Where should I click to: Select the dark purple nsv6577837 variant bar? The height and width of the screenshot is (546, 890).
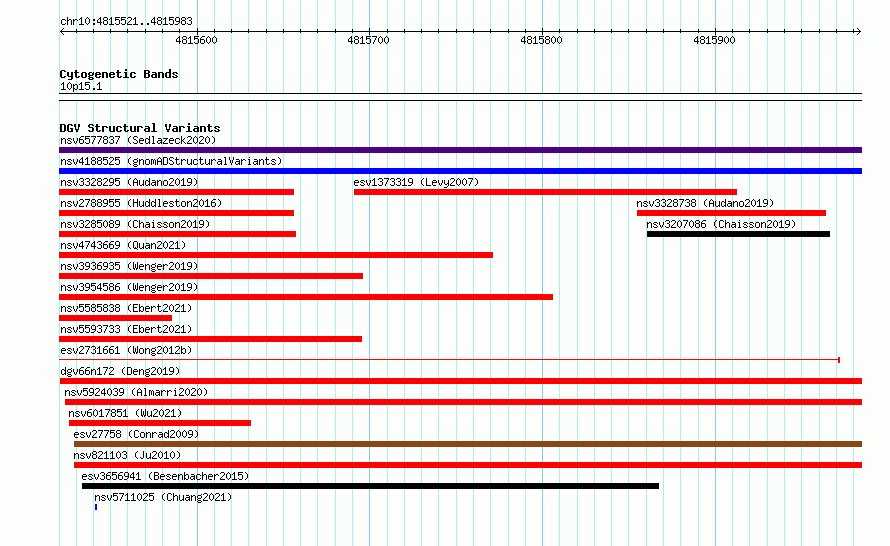point(460,150)
